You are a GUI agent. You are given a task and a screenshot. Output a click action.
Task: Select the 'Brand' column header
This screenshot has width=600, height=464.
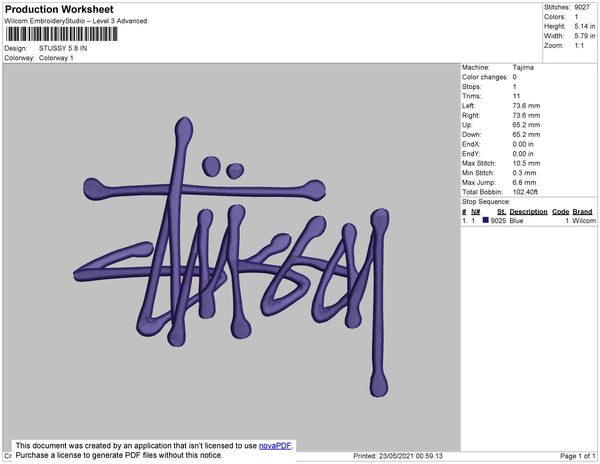coord(582,212)
